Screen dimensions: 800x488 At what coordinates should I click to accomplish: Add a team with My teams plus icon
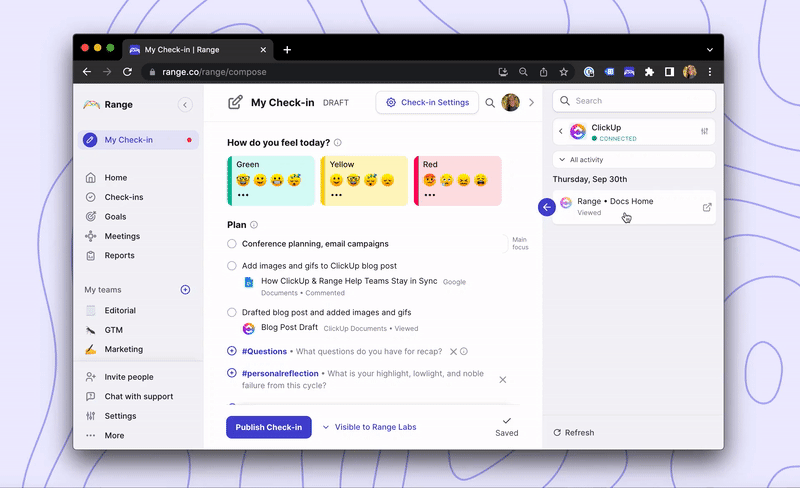185,289
